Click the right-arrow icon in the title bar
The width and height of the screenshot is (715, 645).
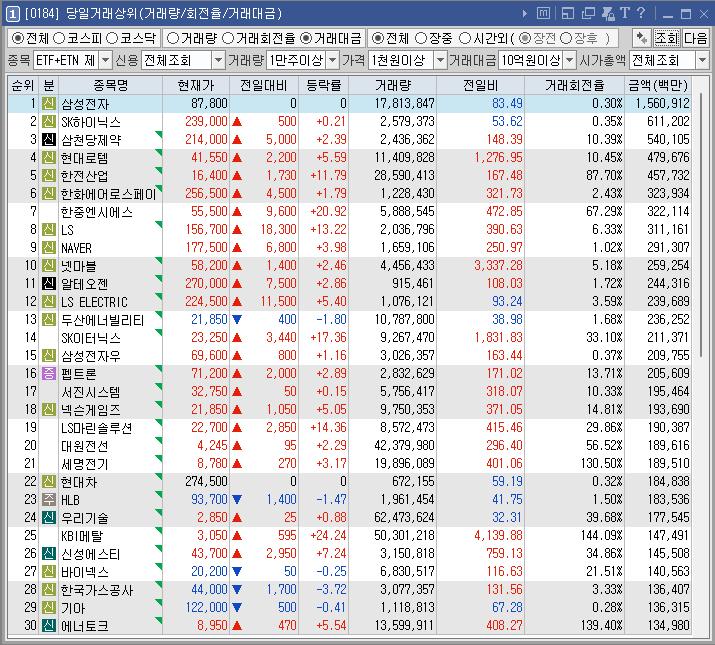point(524,14)
